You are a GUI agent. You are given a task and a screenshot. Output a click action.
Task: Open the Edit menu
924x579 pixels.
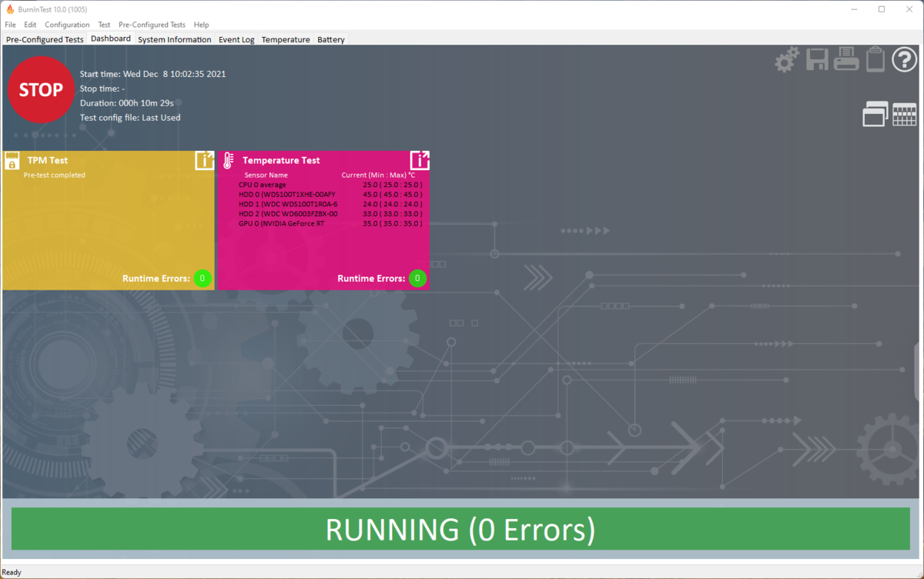[30, 25]
